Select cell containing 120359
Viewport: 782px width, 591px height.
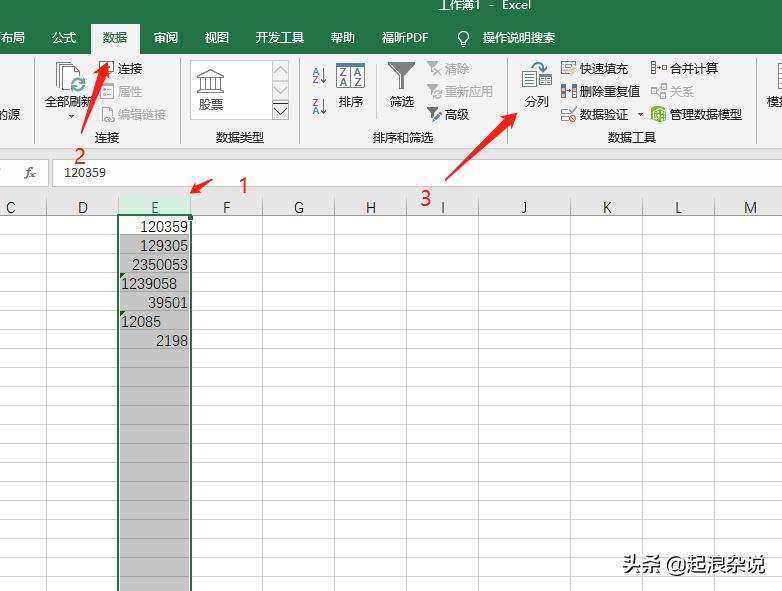click(155, 226)
